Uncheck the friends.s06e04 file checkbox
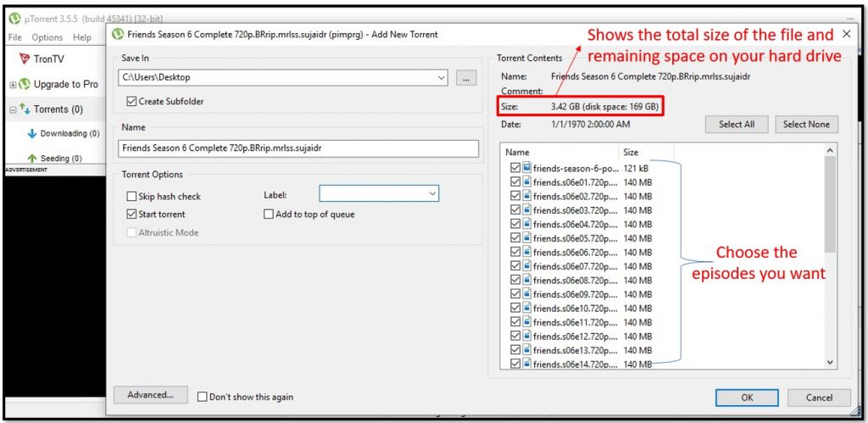The width and height of the screenshot is (868, 423). [x=515, y=224]
